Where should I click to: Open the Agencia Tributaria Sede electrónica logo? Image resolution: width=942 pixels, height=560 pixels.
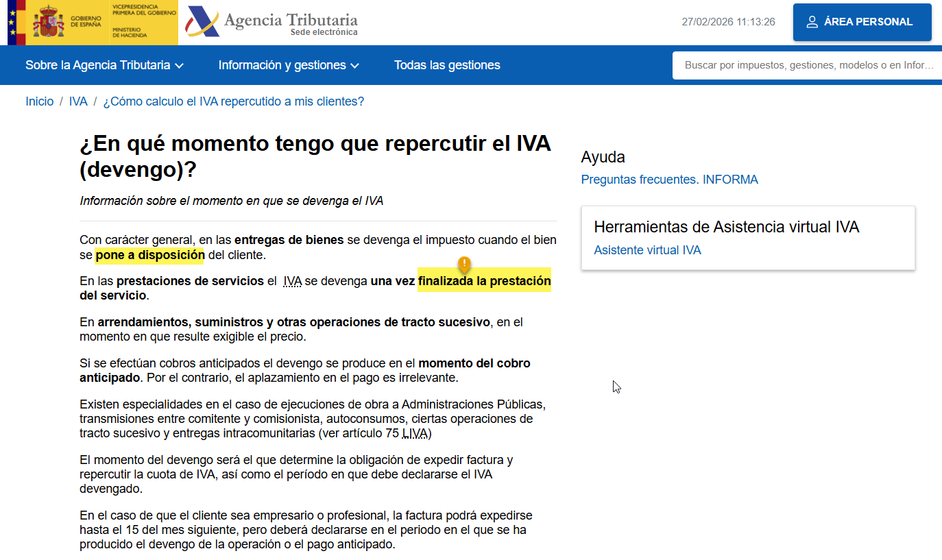271,23
